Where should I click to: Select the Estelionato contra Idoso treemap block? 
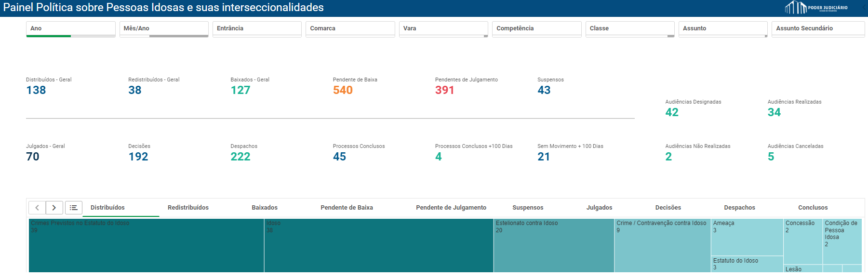(554, 246)
